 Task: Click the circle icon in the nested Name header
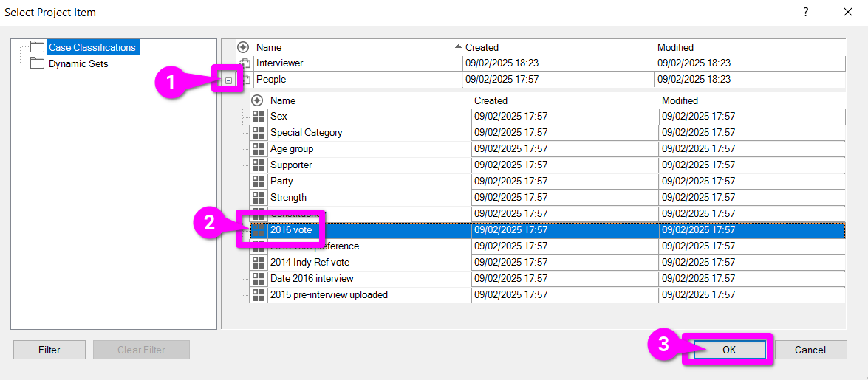pyautogui.click(x=257, y=100)
